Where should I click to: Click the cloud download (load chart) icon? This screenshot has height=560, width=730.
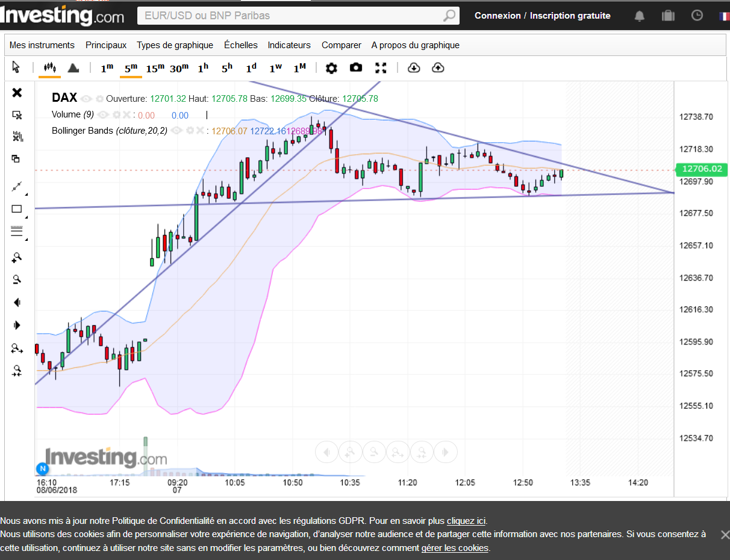414,67
